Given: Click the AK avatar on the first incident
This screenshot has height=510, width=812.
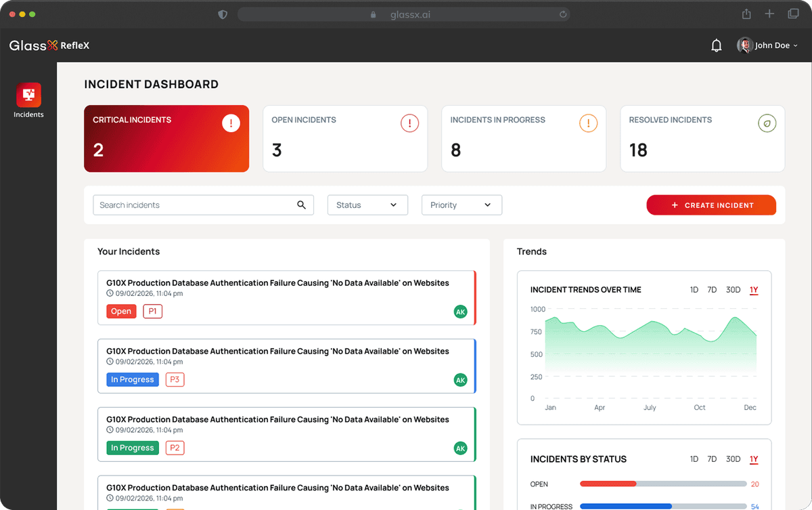Looking at the screenshot, I should 461,312.
